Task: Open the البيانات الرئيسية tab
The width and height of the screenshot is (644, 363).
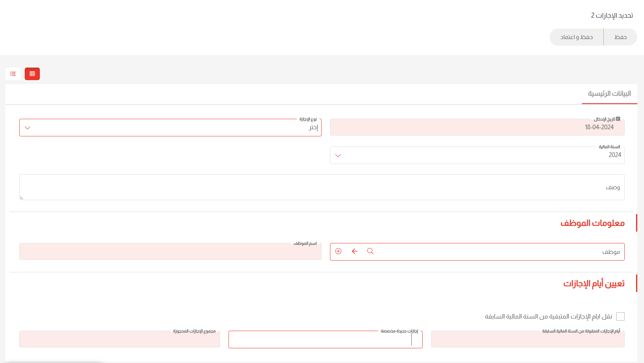Action: pyautogui.click(x=609, y=94)
